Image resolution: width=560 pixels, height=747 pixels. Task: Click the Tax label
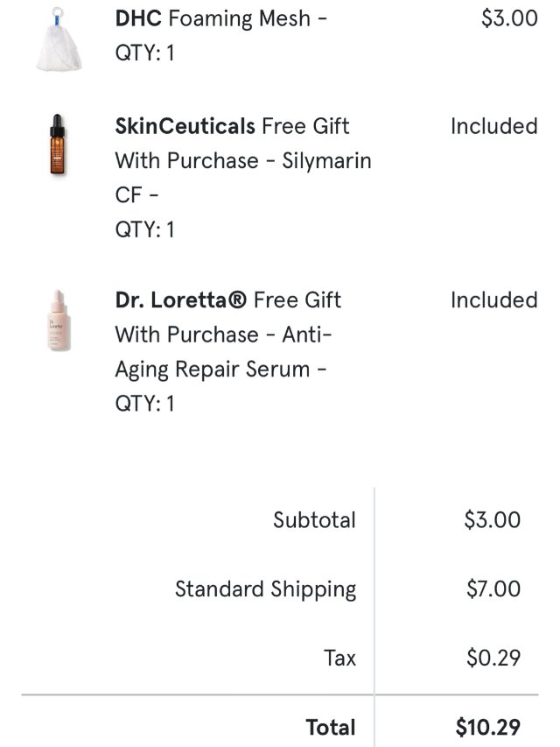pyautogui.click(x=339, y=658)
